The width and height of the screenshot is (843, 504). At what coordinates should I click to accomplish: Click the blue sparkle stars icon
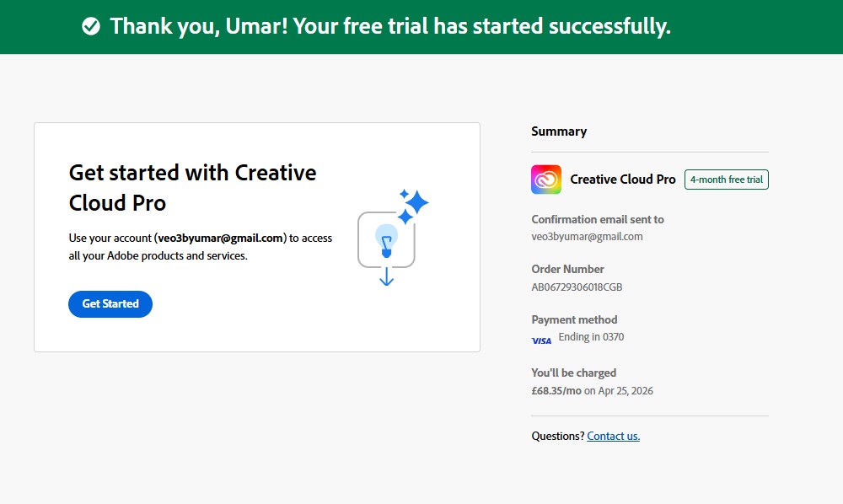click(412, 206)
